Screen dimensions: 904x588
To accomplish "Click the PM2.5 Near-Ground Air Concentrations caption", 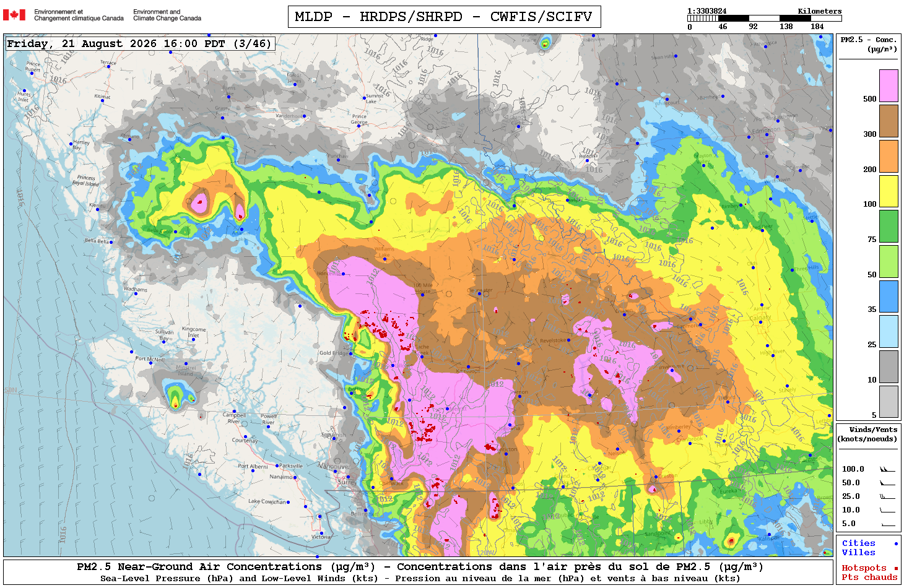I will [420, 567].
